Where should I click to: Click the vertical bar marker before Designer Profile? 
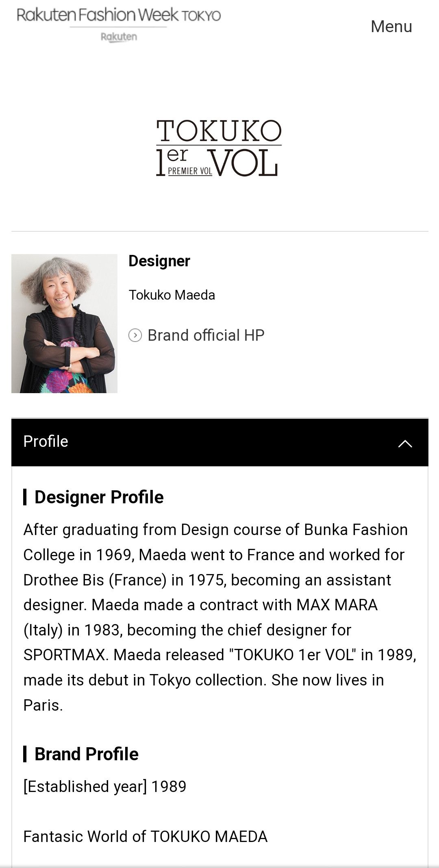click(25, 497)
